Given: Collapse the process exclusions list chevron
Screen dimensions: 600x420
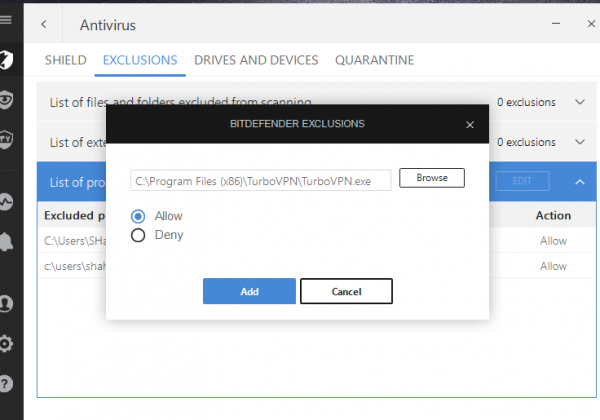Looking at the screenshot, I should pyautogui.click(x=580, y=182).
